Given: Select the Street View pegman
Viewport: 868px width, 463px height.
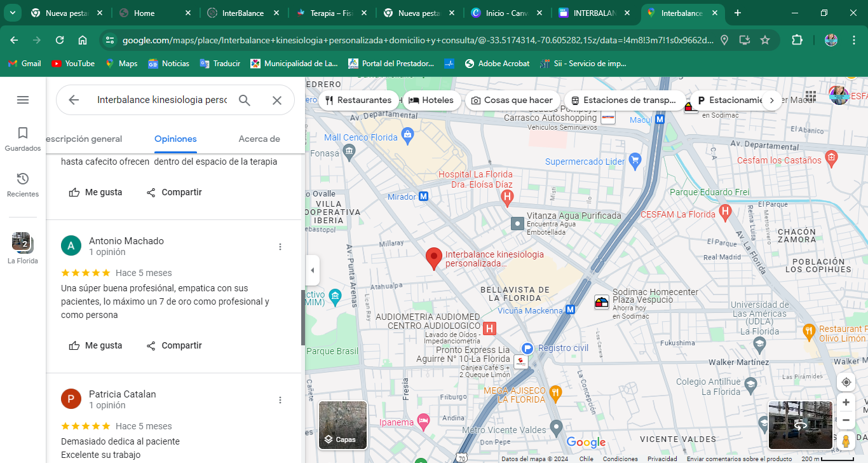Looking at the screenshot, I should 846,440.
